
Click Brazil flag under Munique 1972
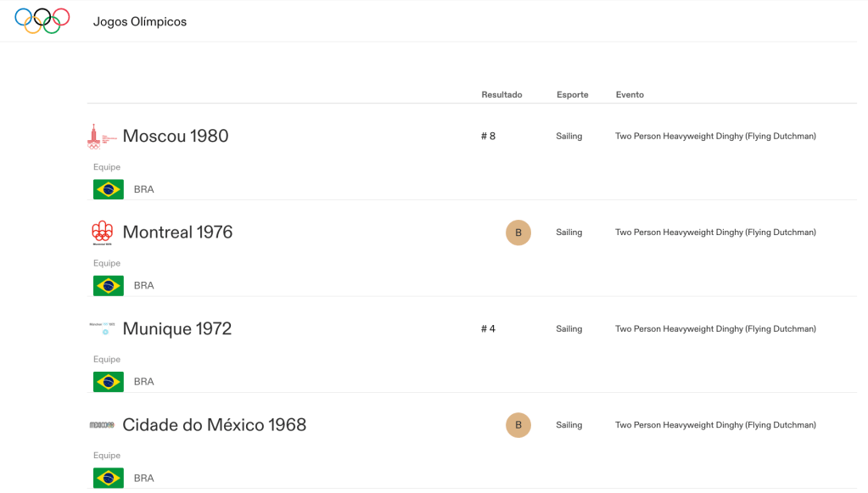(109, 382)
